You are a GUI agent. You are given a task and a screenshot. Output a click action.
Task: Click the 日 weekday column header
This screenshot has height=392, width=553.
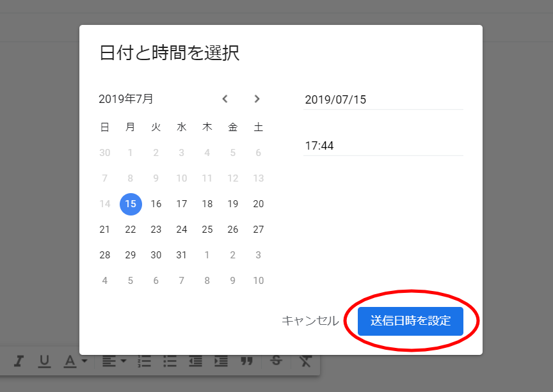pyautogui.click(x=105, y=127)
